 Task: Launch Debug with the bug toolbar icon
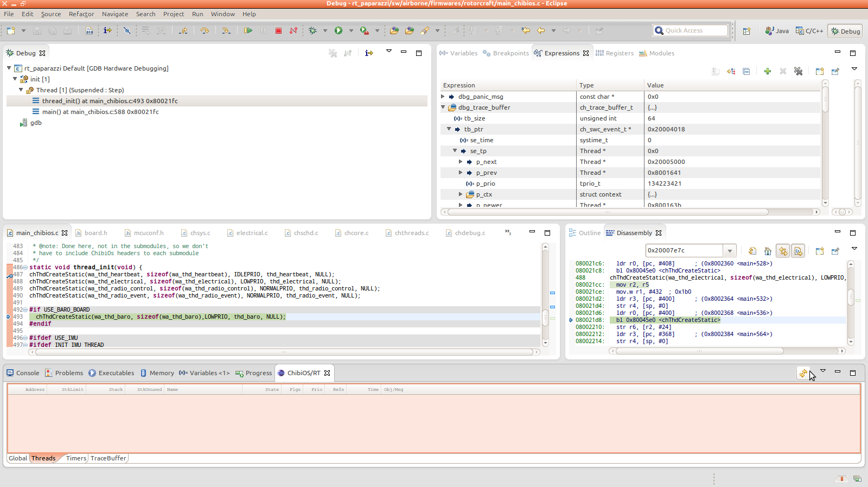[313, 31]
